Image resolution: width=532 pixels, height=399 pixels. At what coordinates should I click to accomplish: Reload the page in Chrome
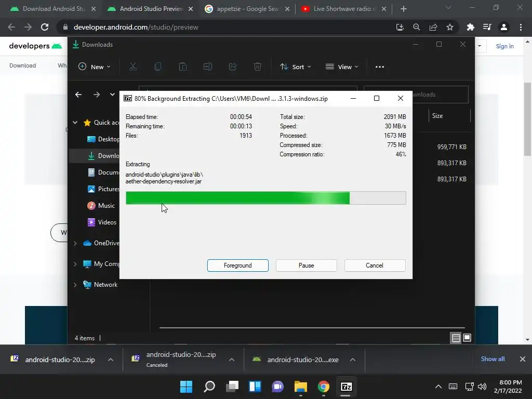click(x=45, y=27)
